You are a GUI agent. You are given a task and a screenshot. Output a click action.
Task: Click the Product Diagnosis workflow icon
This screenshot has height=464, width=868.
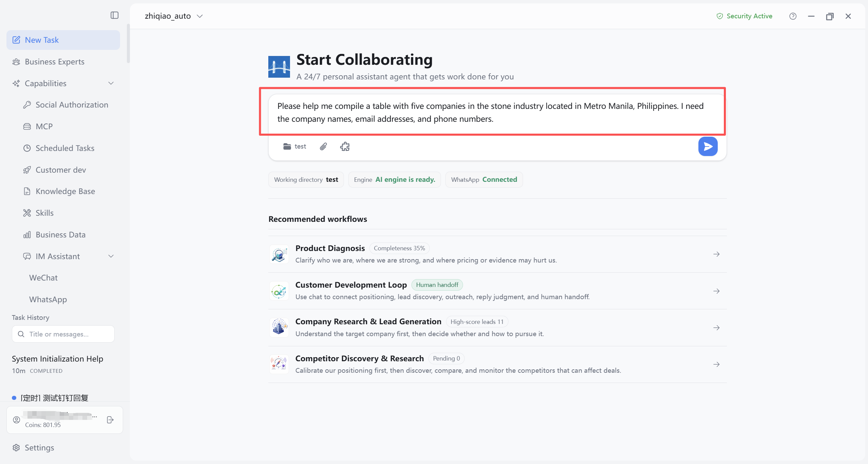pos(279,254)
